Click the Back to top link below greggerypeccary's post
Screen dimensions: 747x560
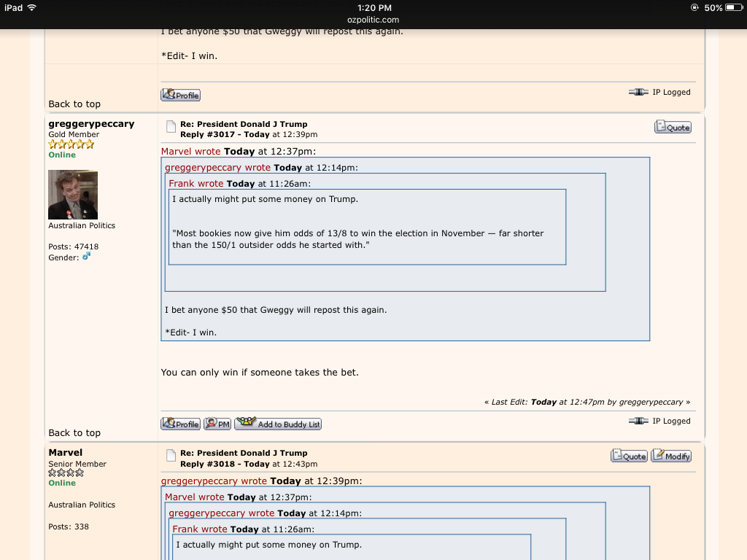[x=74, y=432]
